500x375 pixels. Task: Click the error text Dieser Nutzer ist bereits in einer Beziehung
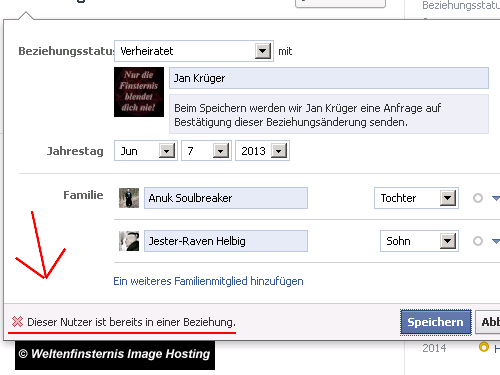131,322
